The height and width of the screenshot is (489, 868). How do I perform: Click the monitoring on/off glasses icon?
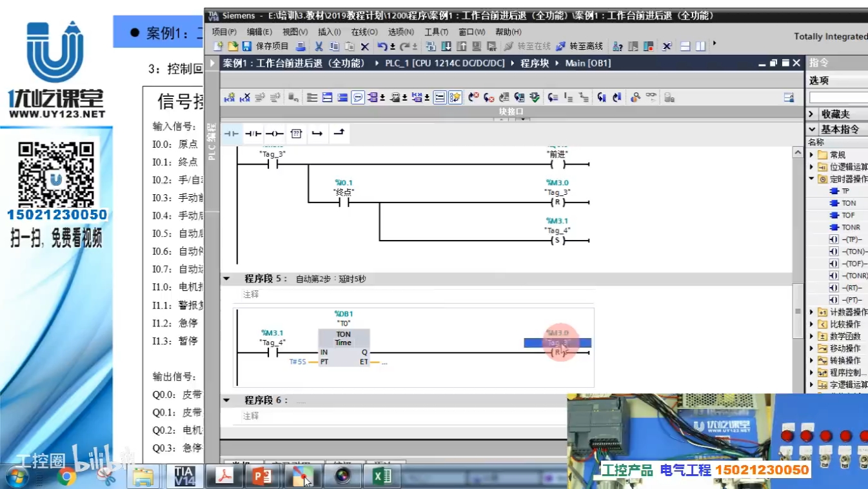click(651, 98)
